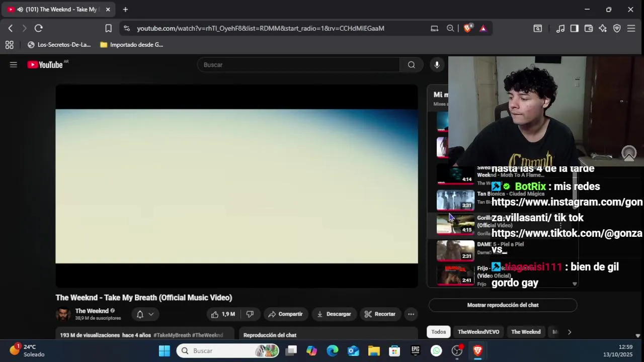Click the zoom magnifier icon in address bar
The width and height of the screenshot is (644, 362).
coord(450,28)
